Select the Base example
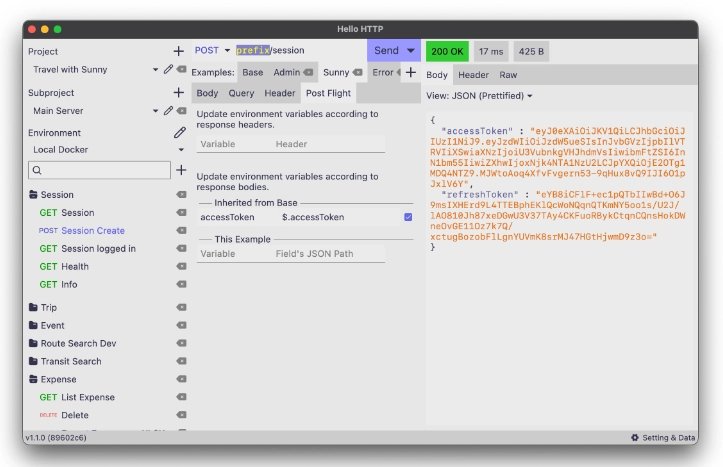 tap(253, 72)
